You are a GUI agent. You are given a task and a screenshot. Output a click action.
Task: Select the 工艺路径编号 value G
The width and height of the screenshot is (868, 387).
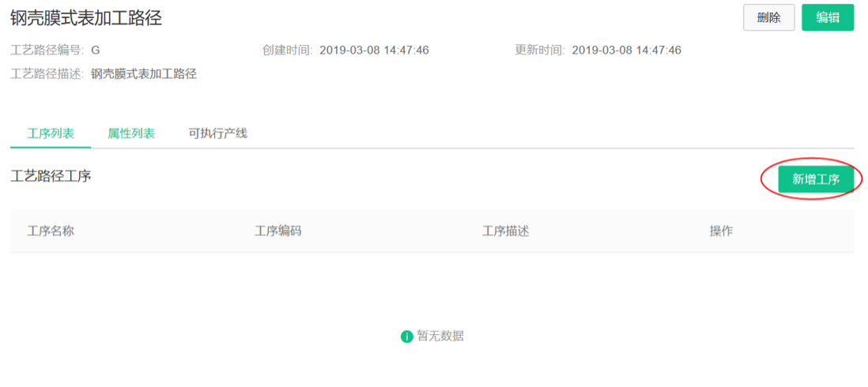[95, 51]
